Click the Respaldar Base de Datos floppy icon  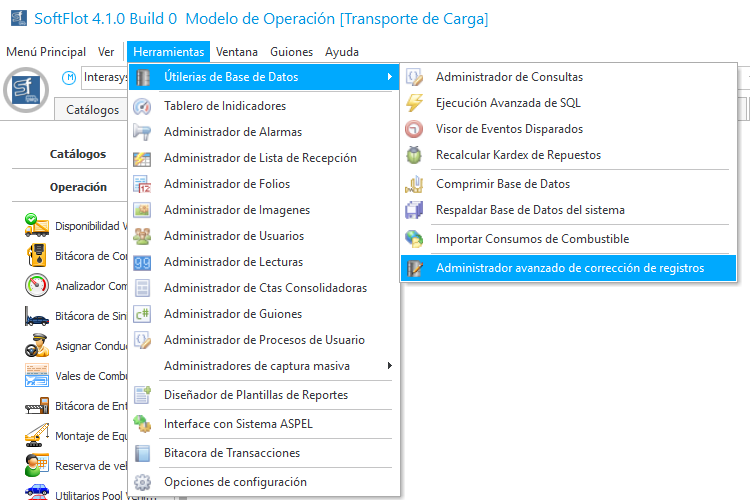click(414, 210)
